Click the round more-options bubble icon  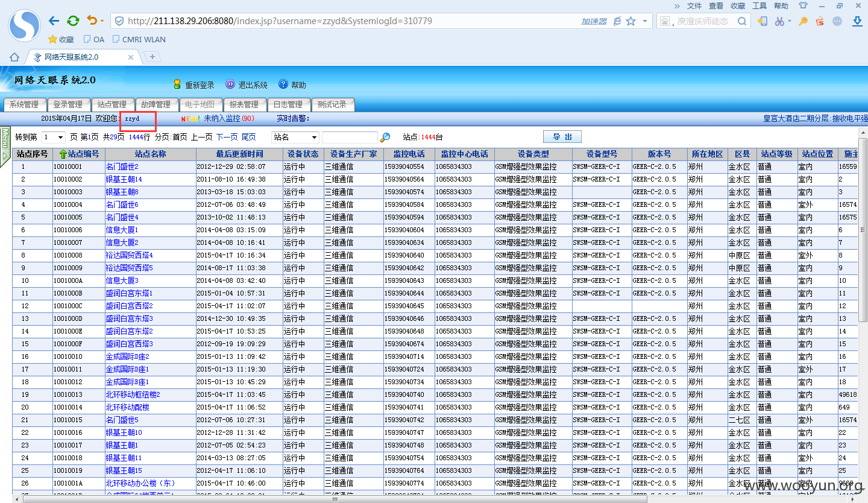click(837, 21)
